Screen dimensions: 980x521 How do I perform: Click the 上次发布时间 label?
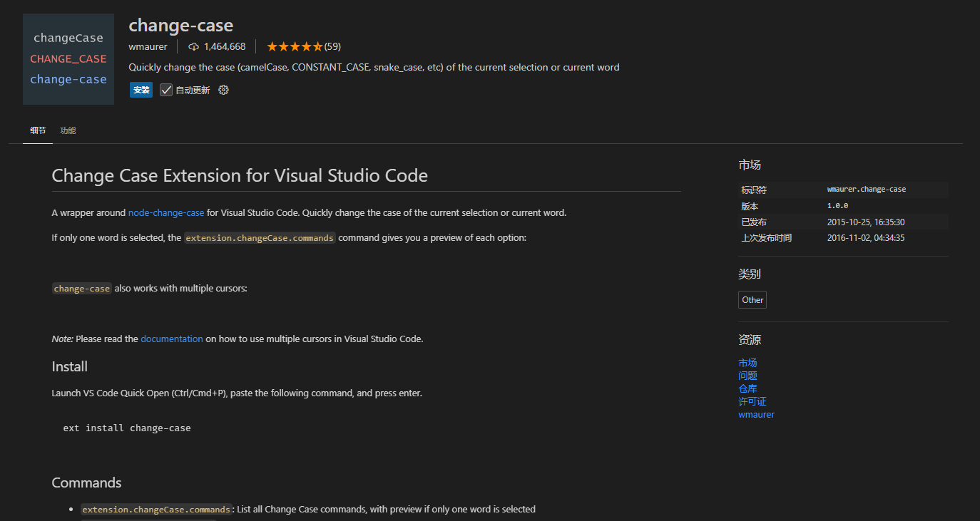(x=767, y=238)
